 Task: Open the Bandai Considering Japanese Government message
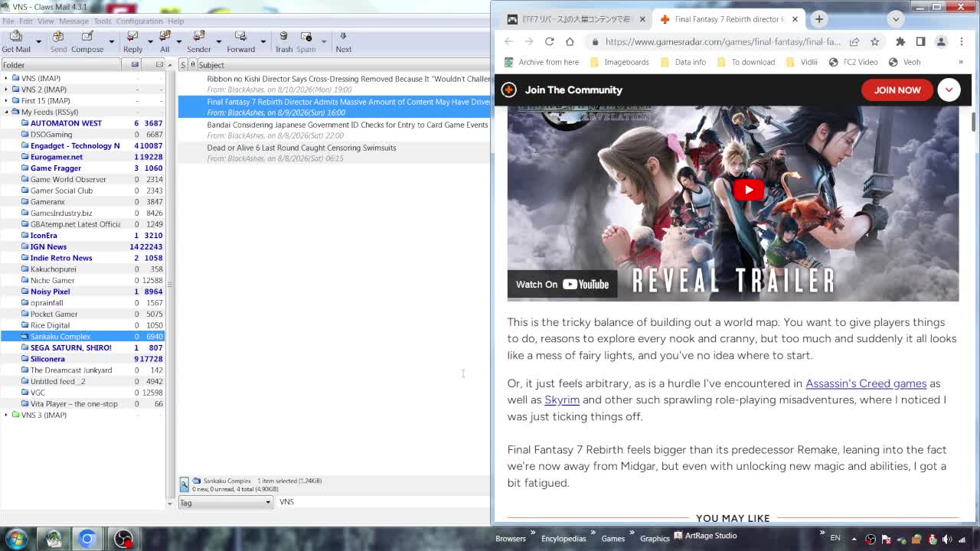coord(334,130)
